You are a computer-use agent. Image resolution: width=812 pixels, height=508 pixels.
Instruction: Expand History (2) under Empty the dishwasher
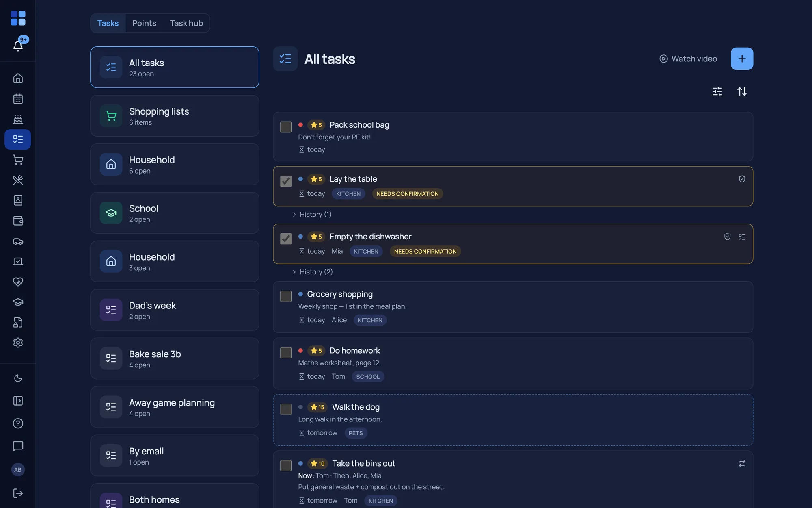312,272
